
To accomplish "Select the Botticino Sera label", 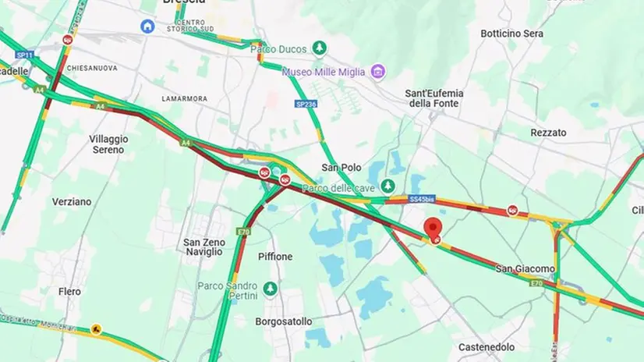I will pos(511,34).
